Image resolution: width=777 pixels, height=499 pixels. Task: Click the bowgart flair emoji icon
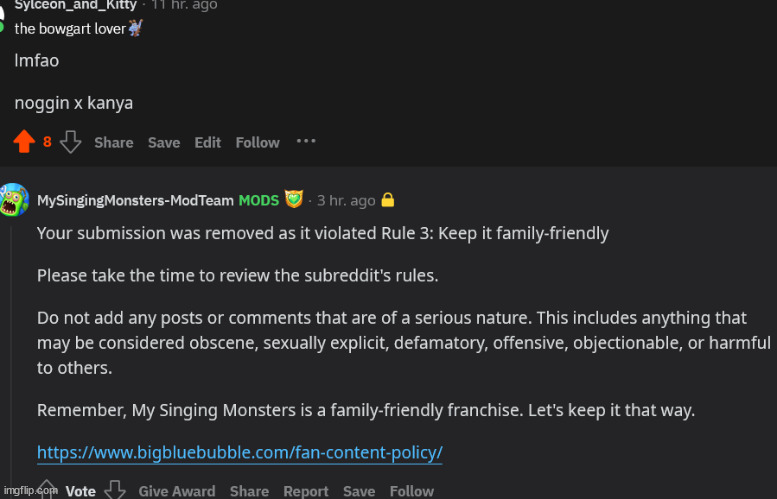click(135, 28)
